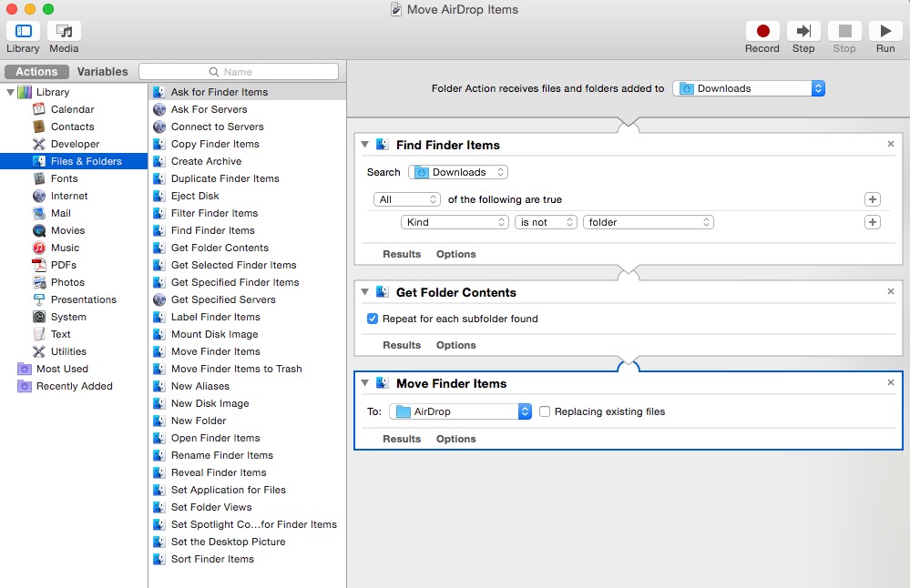Show Results for Find Finder Items
This screenshot has height=588, width=910.
pos(402,254)
